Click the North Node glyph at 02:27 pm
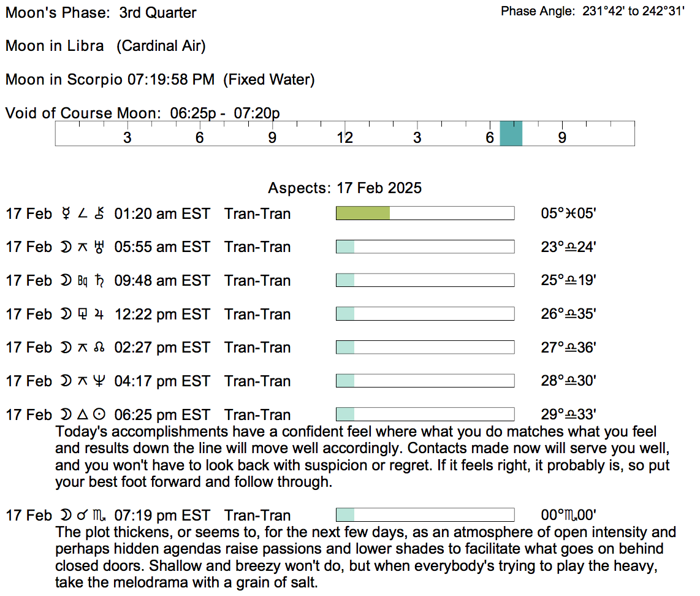Screen dimensions: 700x596 101,348
